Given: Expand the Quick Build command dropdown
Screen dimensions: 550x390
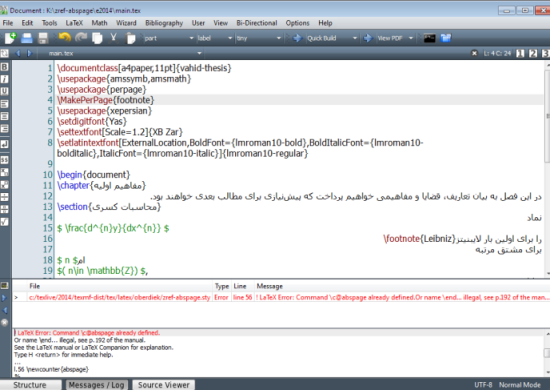Looking at the screenshot, I should coord(355,38).
